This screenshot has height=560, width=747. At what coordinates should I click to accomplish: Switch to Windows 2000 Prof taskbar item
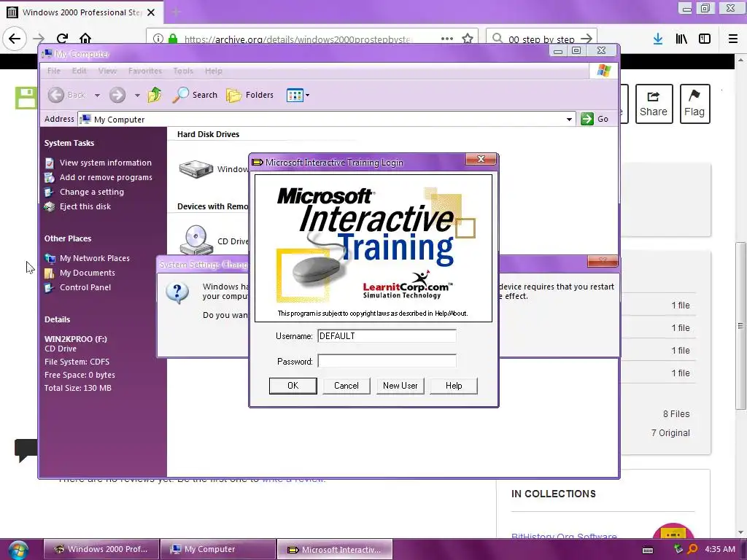pos(101,549)
